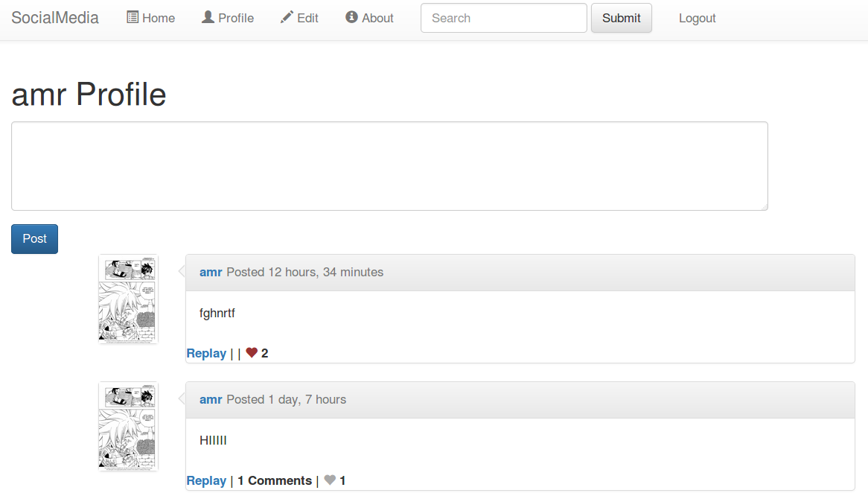Like the fghnrtf post via red heart

(x=252, y=352)
